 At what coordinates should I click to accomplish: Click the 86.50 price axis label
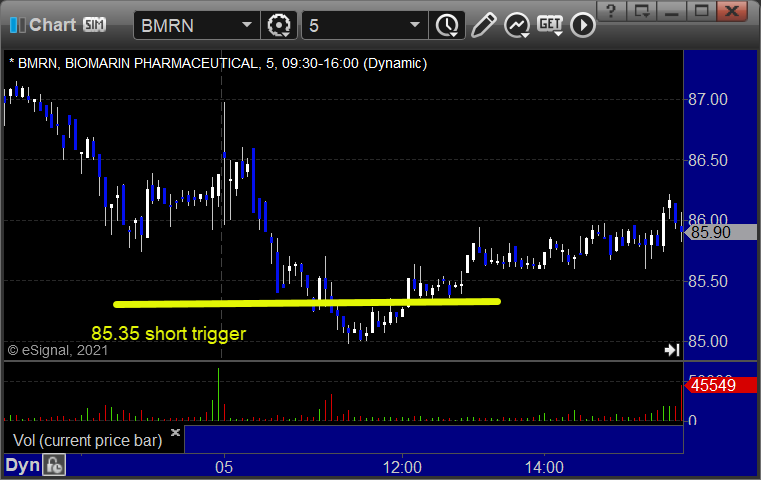(x=708, y=160)
